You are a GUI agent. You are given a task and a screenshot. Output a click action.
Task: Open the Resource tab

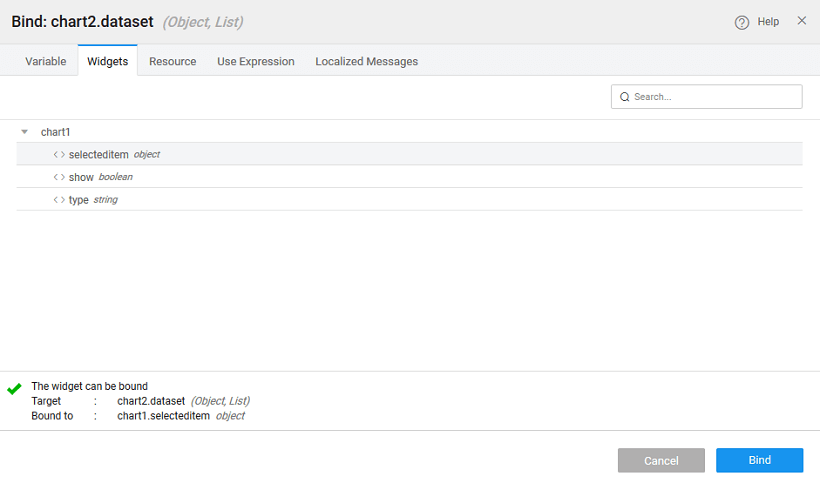coord(172,61)
